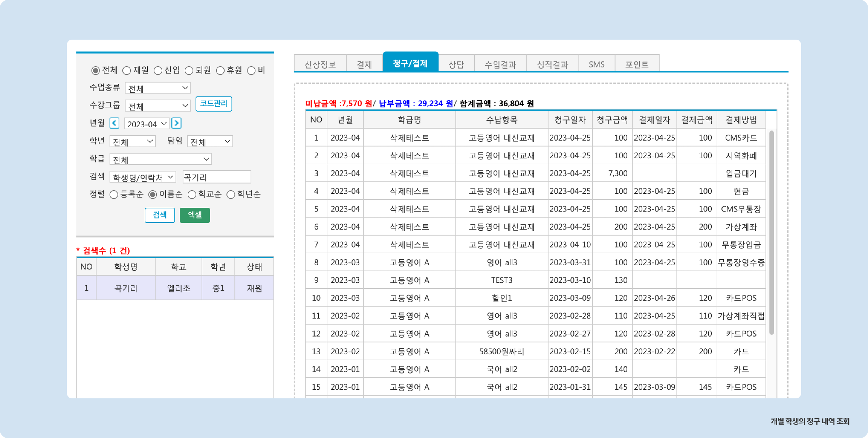Expand the 학급 class dropdown
The image size is (868, 438).
[x=160, y=159]
